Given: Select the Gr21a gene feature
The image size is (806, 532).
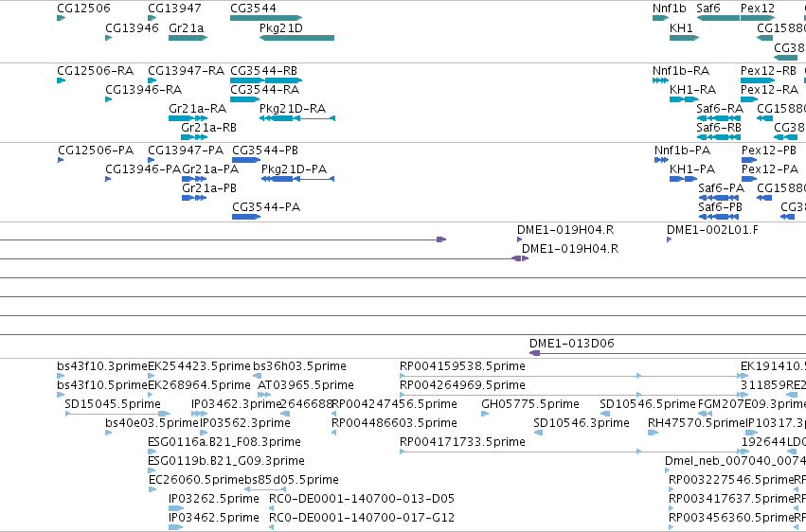Looking at the screenshot, I should 188,38.
